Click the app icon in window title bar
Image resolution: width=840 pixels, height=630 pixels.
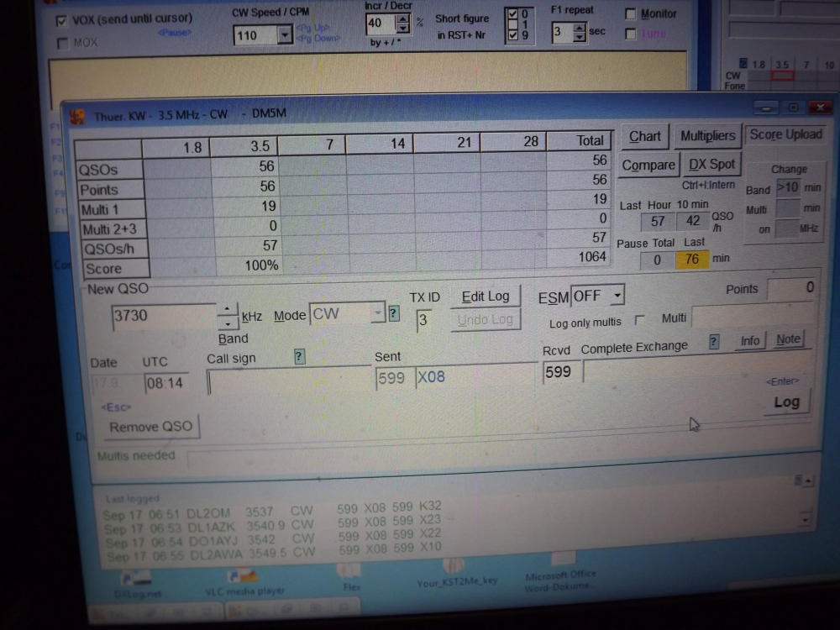pos(76,115)
